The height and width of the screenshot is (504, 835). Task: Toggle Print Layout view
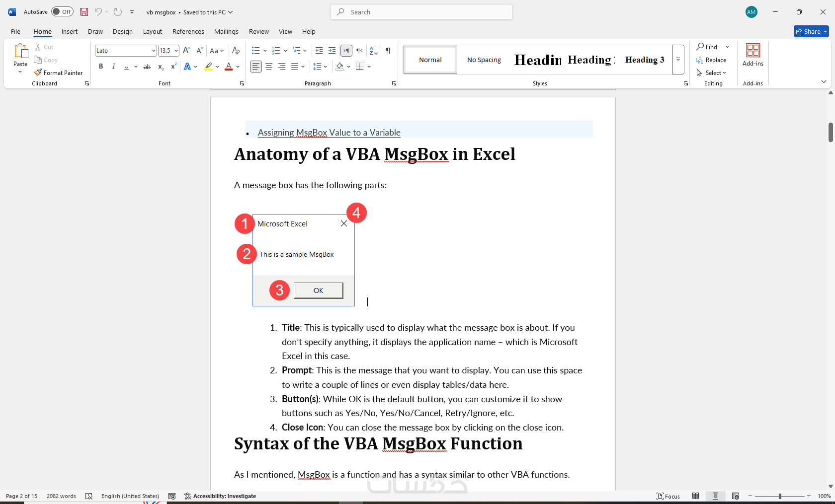(716, 496)
